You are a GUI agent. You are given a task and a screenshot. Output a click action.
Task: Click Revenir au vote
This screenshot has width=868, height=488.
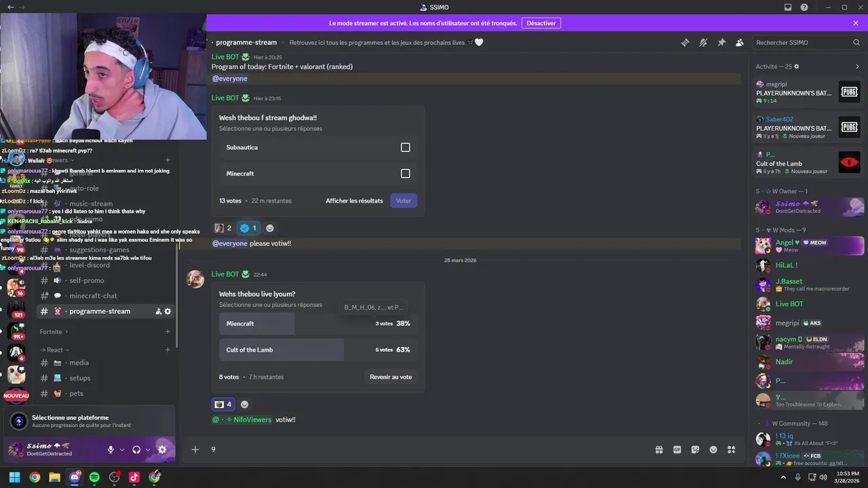tap(391, 377)
